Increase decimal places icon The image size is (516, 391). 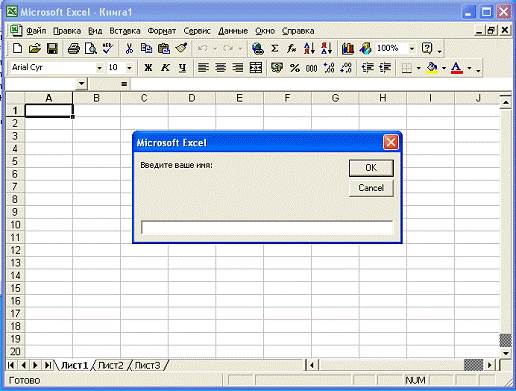(x=329, y=68)
